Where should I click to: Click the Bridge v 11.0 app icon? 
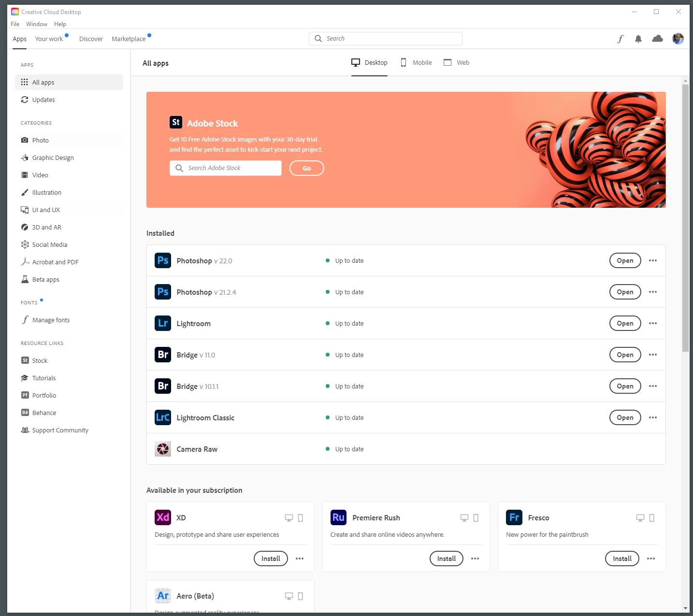(163, 355)
